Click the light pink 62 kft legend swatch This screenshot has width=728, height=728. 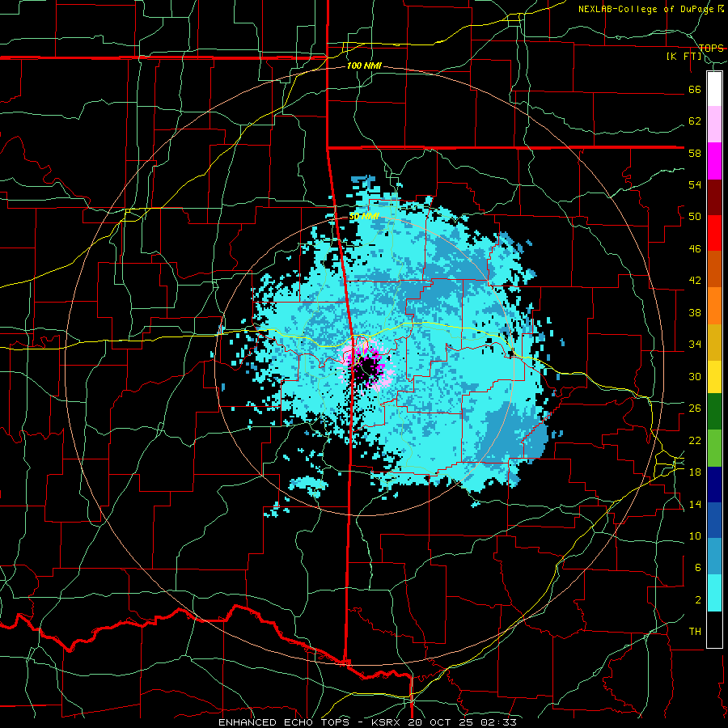click(714, 124)
